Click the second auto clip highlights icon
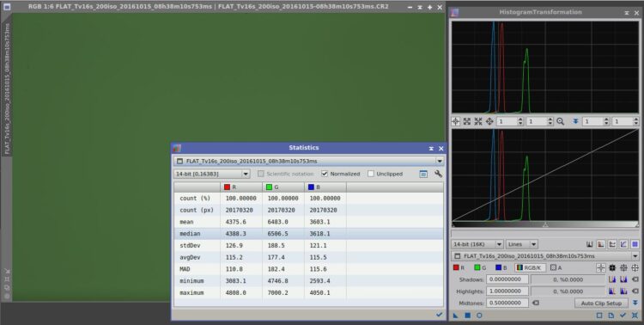644x325 pixels. click(x=623, y=291)
